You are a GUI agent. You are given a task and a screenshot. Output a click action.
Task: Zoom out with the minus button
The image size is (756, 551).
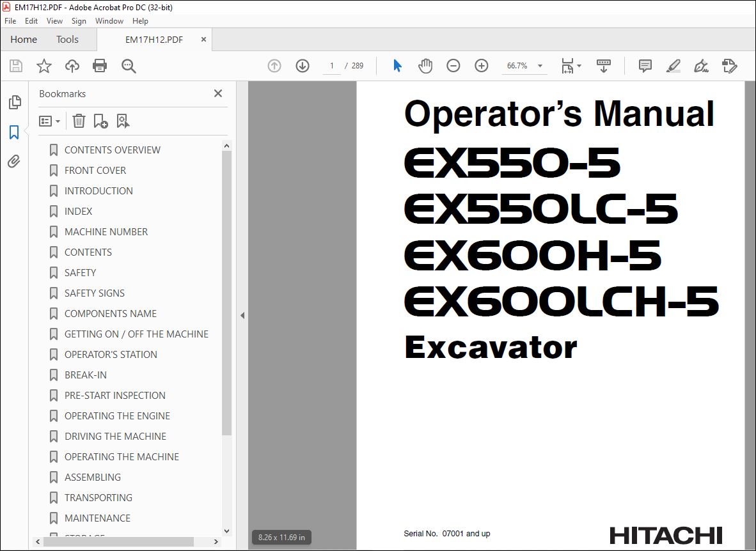(x=453, y=66)
